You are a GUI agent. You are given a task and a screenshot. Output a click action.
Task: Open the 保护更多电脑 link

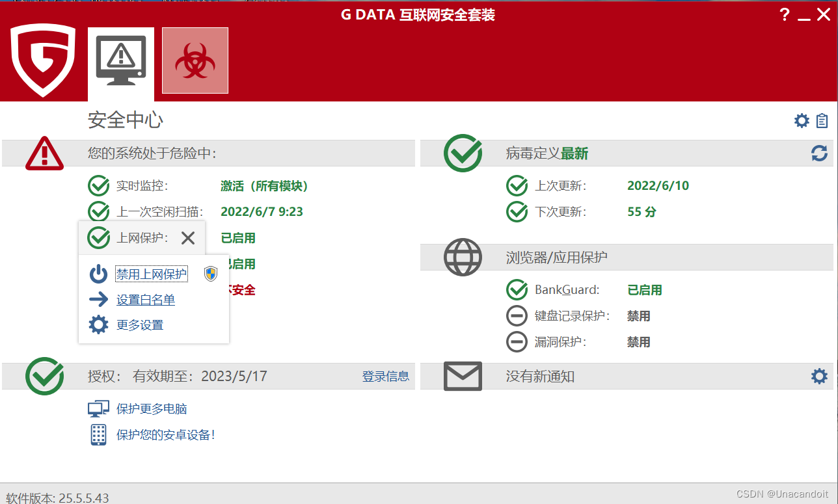(x=152, y=409)
